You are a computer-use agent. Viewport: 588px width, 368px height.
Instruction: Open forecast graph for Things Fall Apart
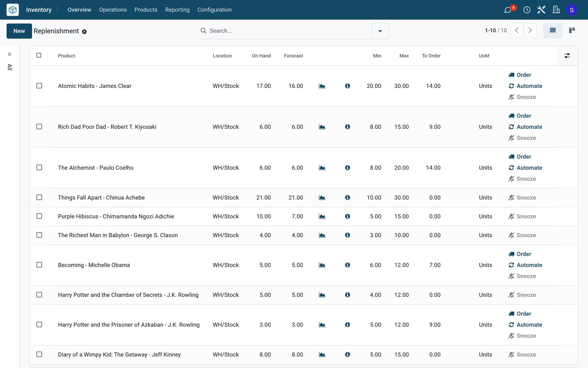322,198
